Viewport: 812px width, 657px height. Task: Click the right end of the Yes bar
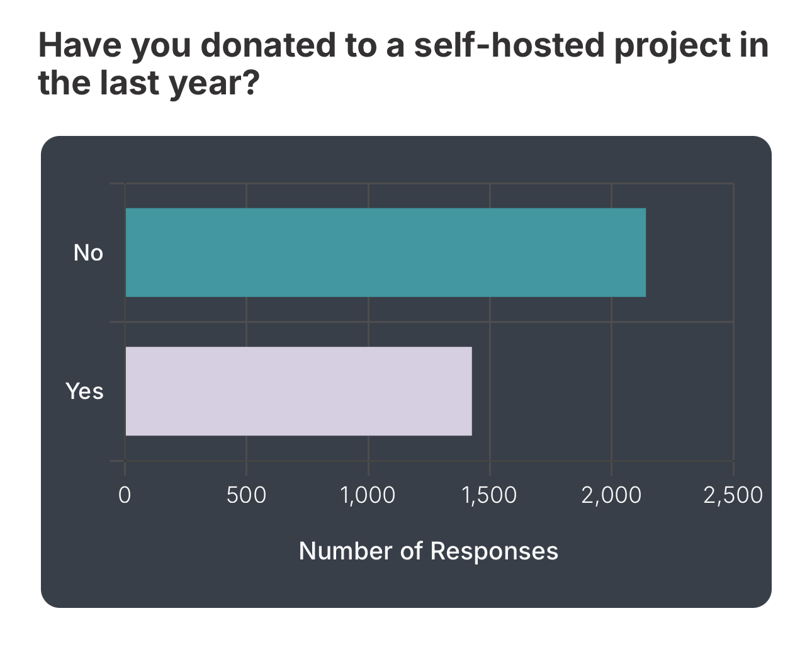470,391
